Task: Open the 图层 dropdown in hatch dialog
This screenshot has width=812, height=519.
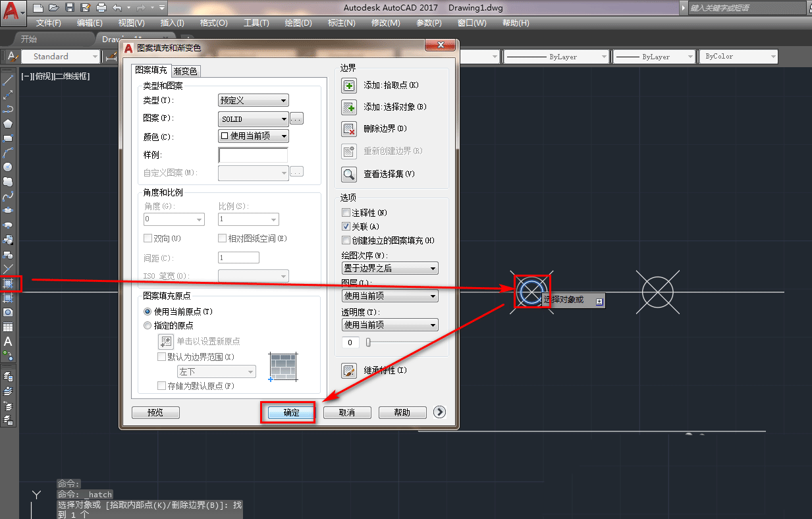Action: (x=390, y=296)
